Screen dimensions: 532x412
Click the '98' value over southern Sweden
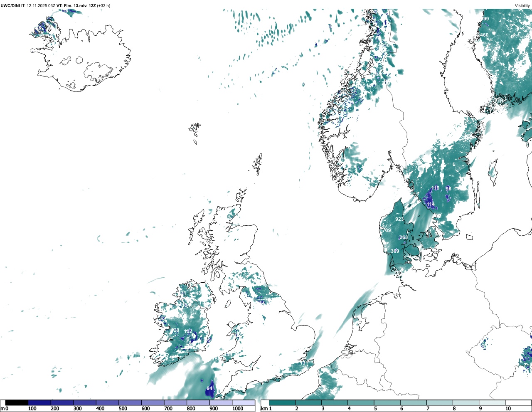click(448, 189)
